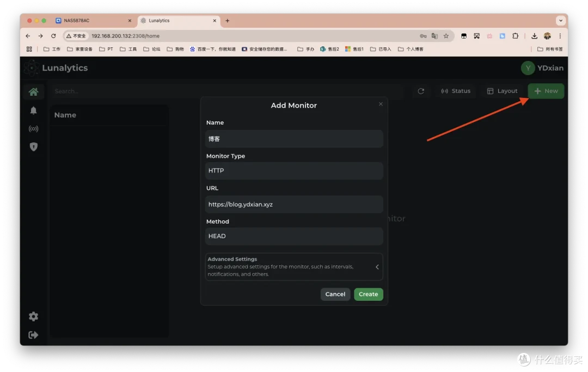Open a new browser tab
This screenshot has width=588, height=372.
click(x=227, y=21)
